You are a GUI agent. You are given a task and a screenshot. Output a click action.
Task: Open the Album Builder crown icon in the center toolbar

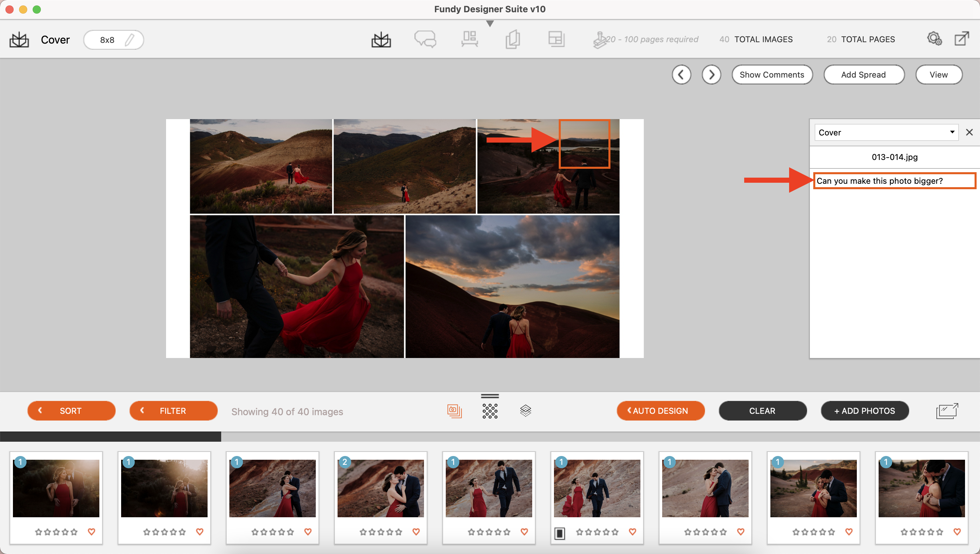381,39
